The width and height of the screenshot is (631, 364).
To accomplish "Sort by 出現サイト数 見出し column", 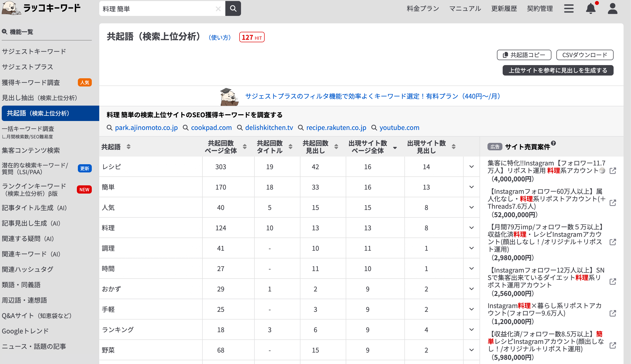I will (x=453, y=147).
